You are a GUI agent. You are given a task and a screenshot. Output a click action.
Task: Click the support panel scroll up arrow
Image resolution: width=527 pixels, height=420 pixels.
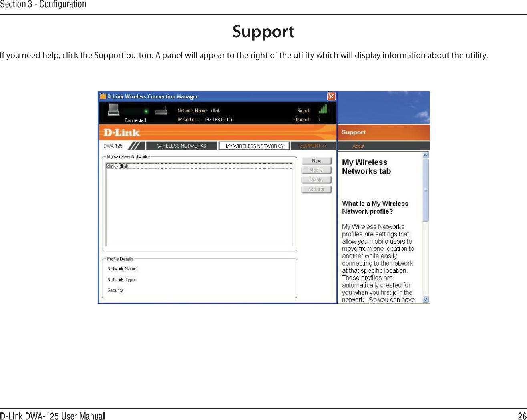tap(426, 155)
